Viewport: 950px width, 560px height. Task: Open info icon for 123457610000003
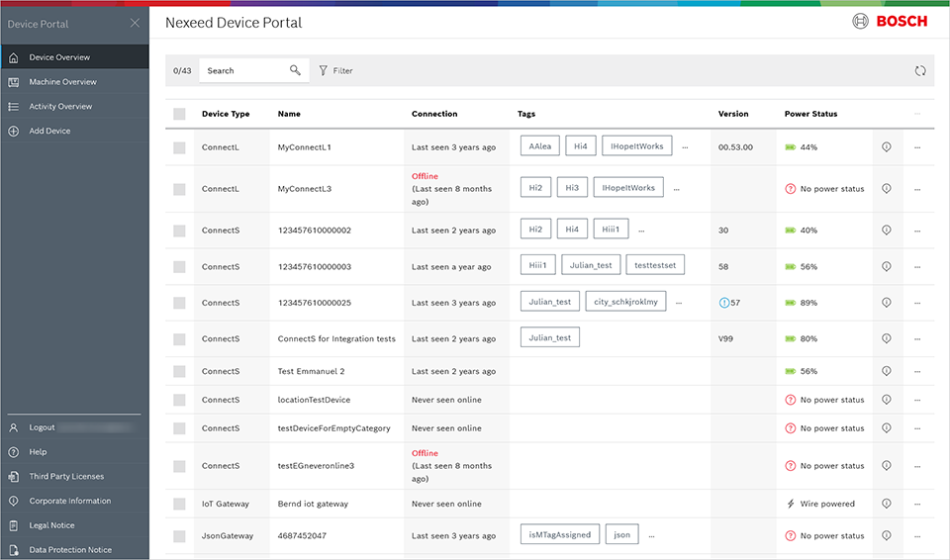(887, 266)
